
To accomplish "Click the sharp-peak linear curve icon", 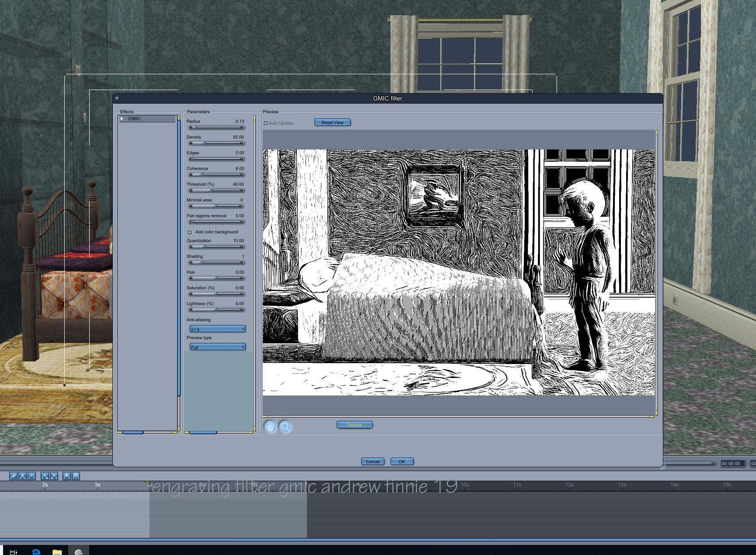I will pos(22,476).
